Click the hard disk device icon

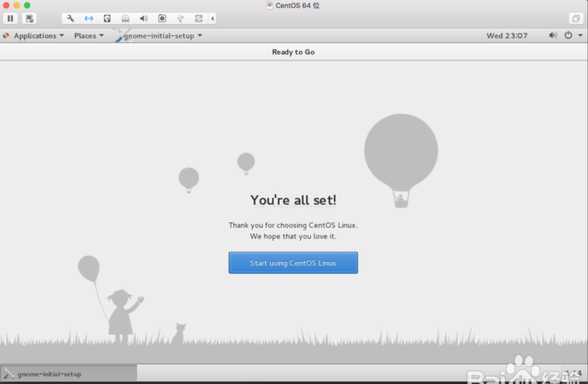[x=107, y=18]
